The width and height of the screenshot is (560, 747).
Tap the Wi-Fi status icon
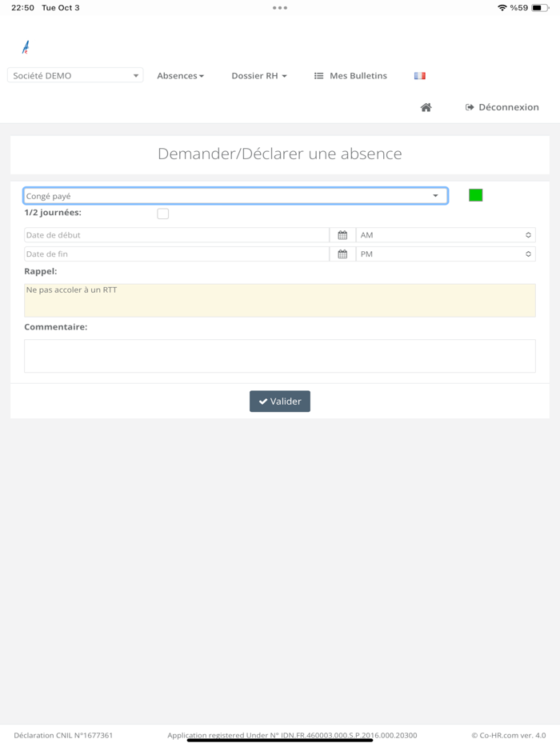point(502,8)
